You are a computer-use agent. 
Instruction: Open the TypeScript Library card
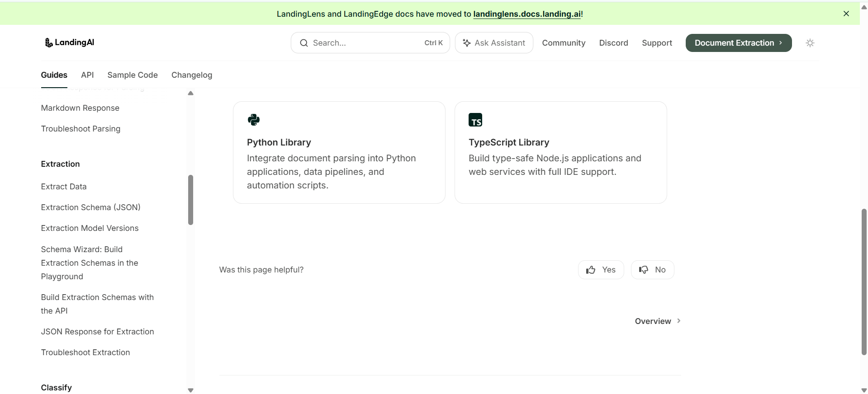tap(561, 152)
